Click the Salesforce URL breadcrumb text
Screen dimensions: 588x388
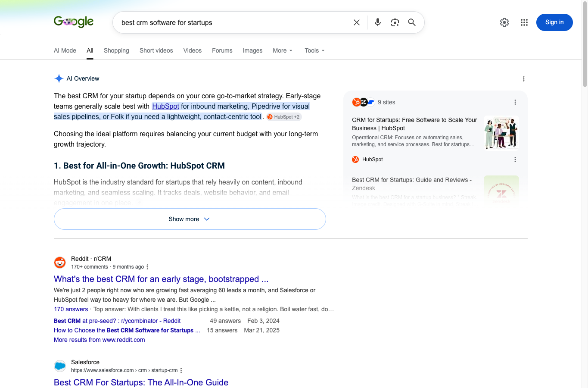point(124,370)
